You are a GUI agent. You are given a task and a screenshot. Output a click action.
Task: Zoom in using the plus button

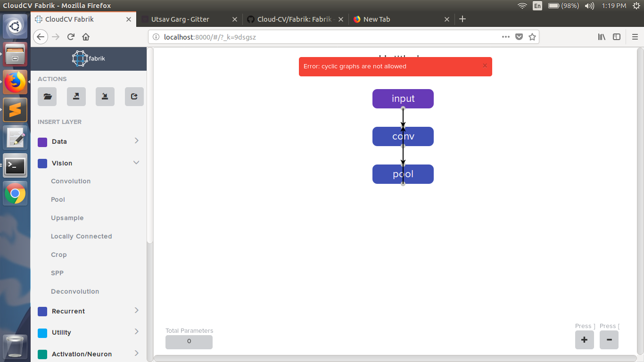pos(584,339)
